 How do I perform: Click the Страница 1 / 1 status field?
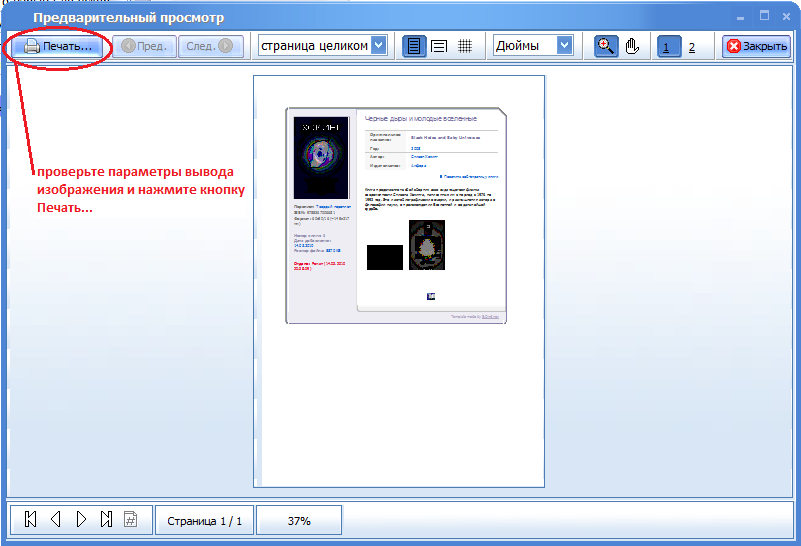(x=204, y=520)
